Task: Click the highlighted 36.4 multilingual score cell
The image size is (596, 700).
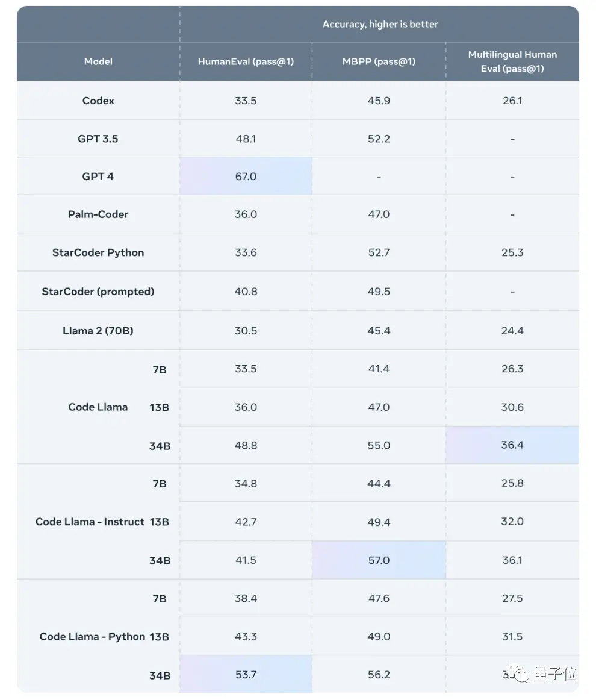Action: point(512,445)
